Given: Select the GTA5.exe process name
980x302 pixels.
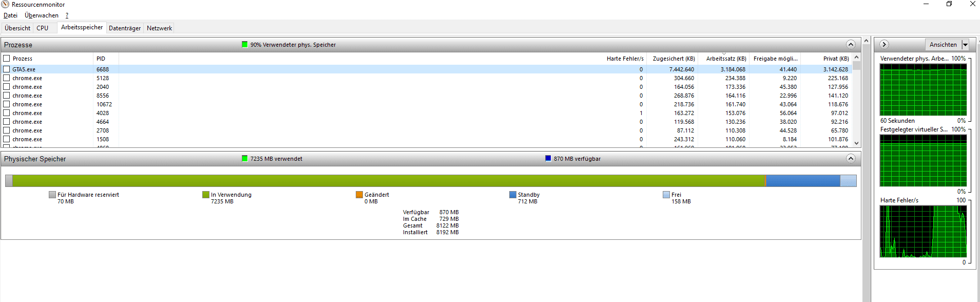Looking at the screenshot, I should [24, 69].
